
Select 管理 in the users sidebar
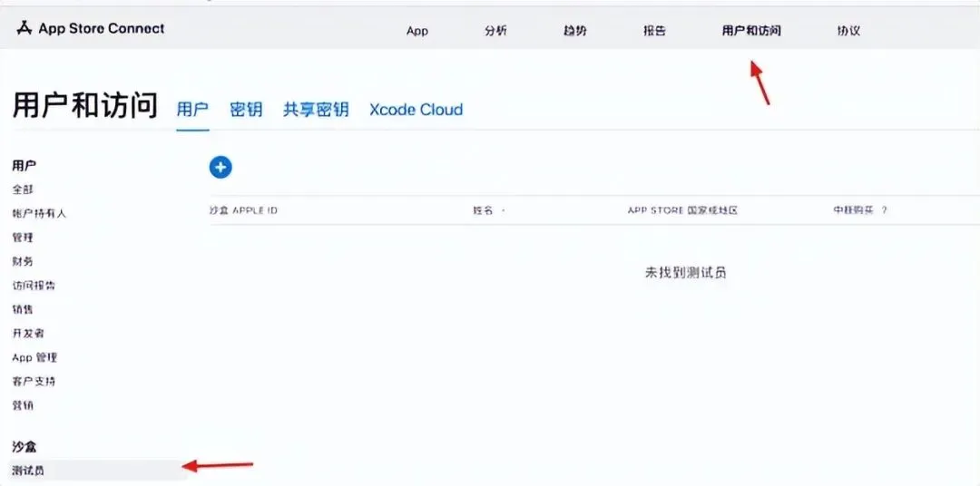(x=23, y=238)
